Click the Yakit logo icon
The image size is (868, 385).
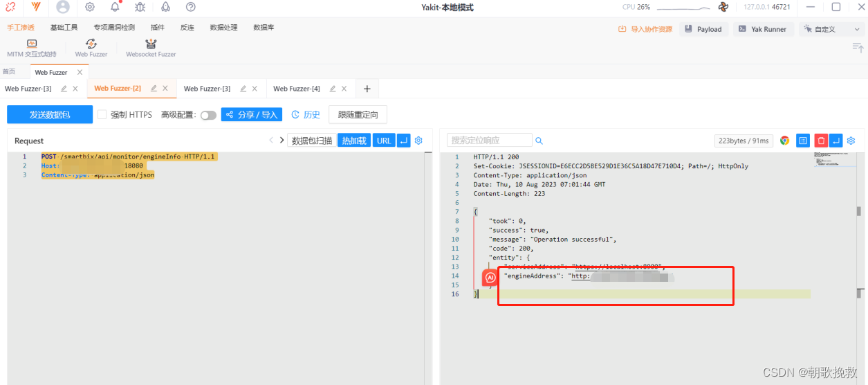coord(36,7)
